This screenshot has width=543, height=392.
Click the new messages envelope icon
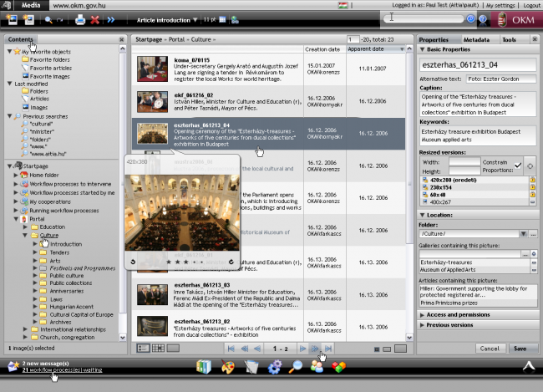tap(13, 366)
